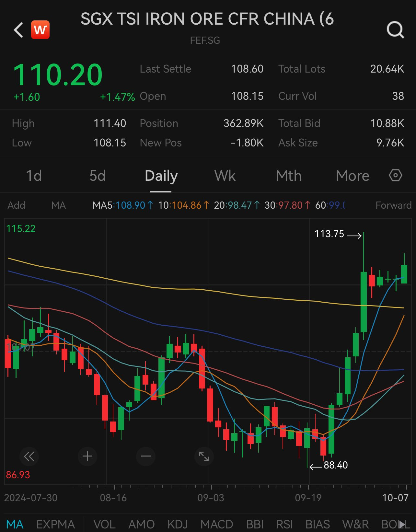Tap New Pos value -1.80K

(x=247, y=143)
